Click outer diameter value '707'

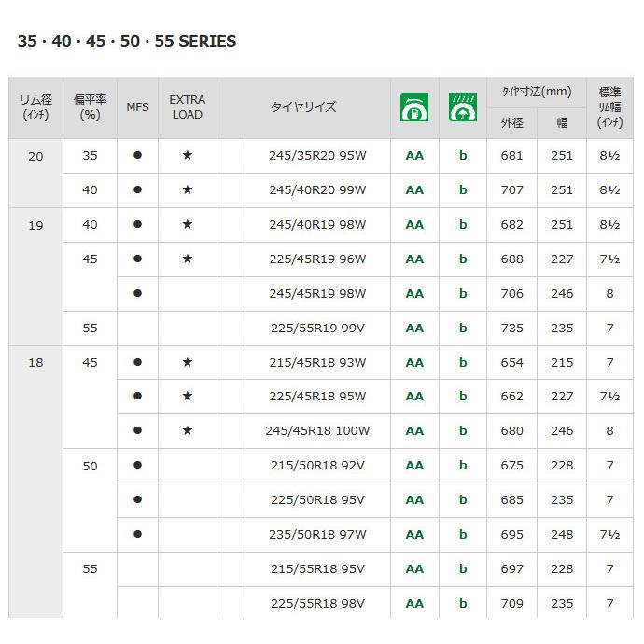pos(511,190)
